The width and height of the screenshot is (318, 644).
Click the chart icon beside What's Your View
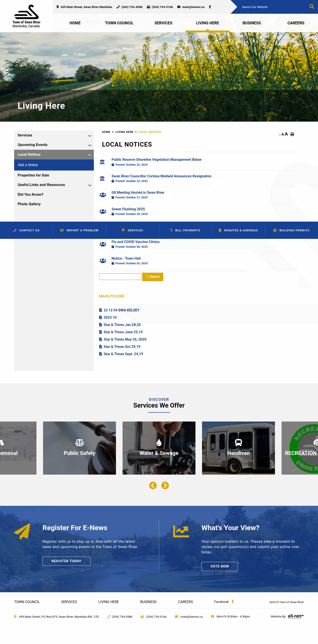(x=181, y=531)
